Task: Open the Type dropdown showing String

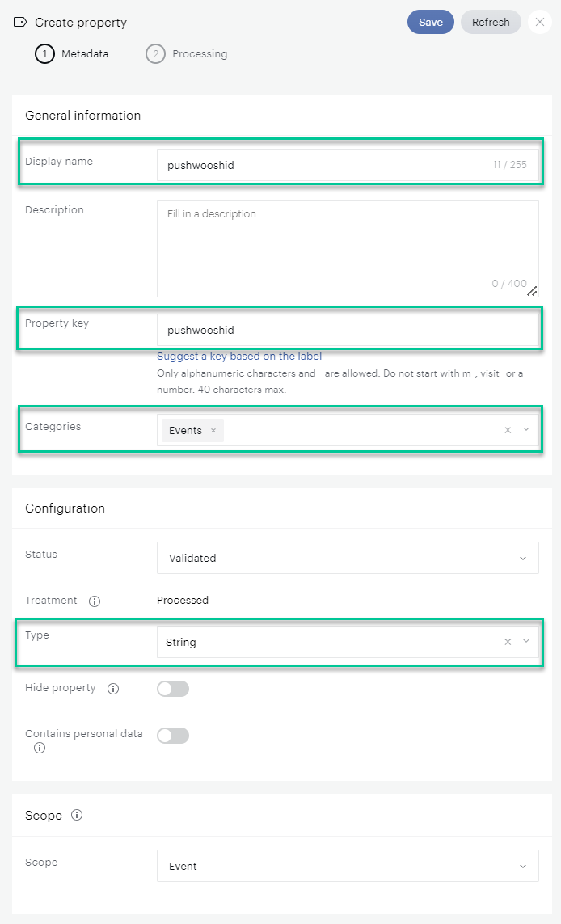Action: coord(526,641)
